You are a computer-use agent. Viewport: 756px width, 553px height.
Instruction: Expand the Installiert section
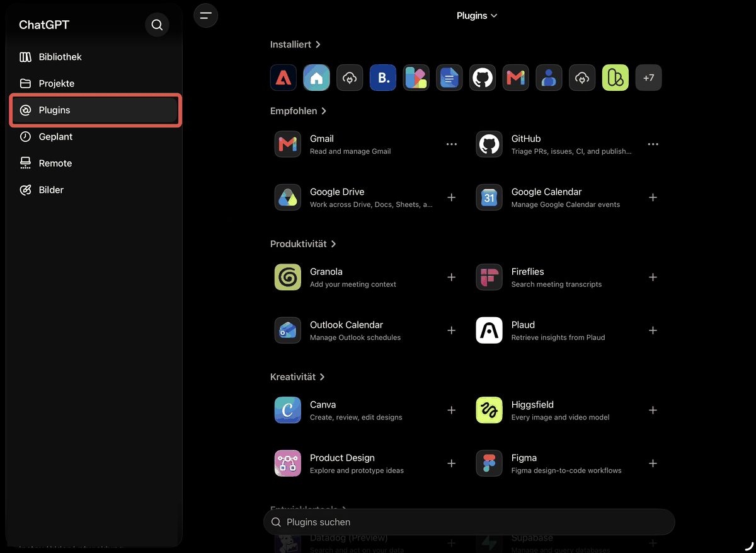click(x=295, y=45)
